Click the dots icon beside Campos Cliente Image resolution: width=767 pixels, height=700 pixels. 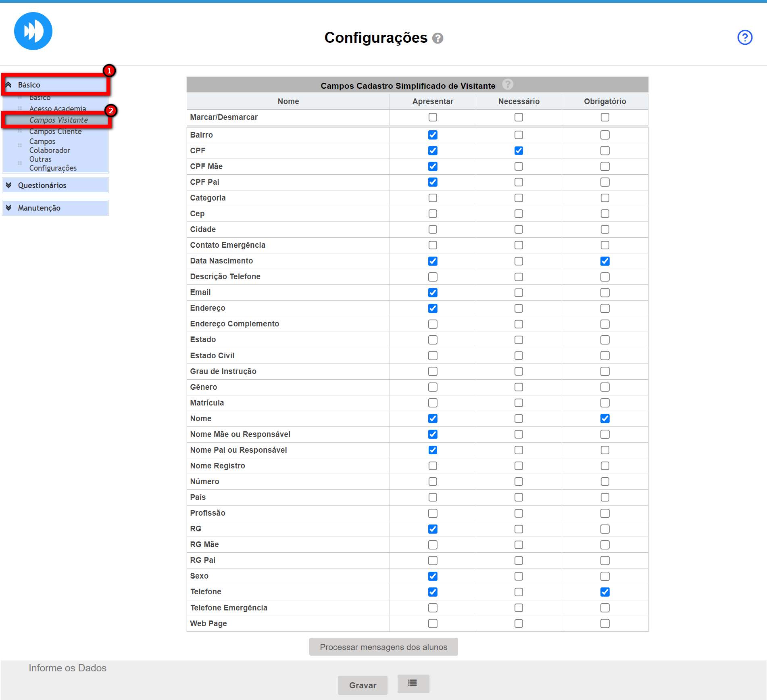click(20, 131)
